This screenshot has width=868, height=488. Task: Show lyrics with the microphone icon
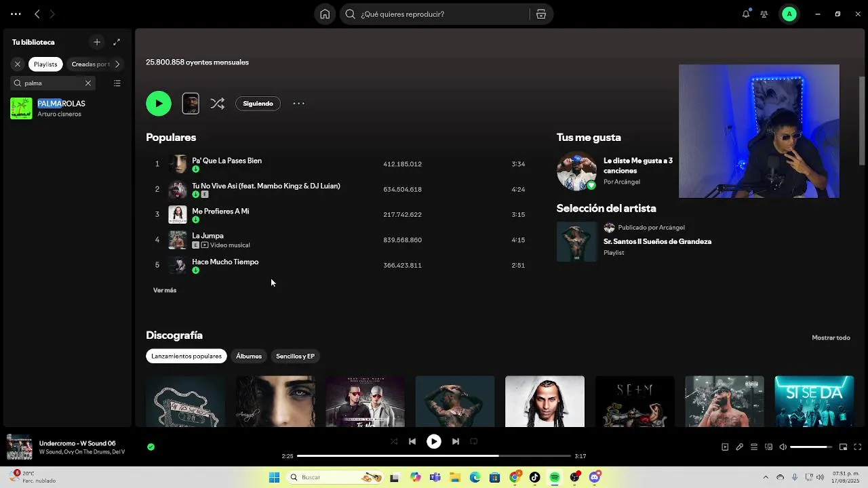point(739,447)
